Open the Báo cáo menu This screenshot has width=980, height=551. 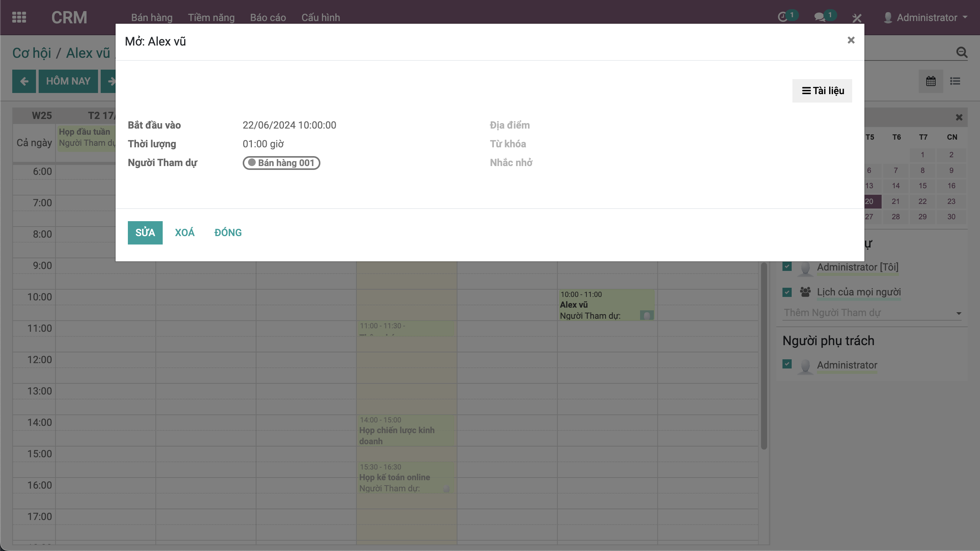coord(268,18)
